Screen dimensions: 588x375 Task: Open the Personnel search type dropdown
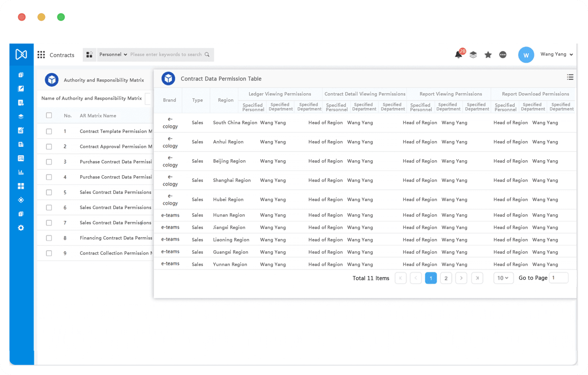(113, 54)
